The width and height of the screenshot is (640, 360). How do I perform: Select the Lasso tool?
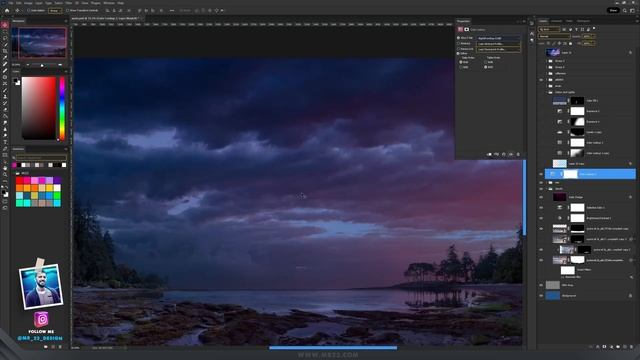pyautogui.click(x=5, y=38)
